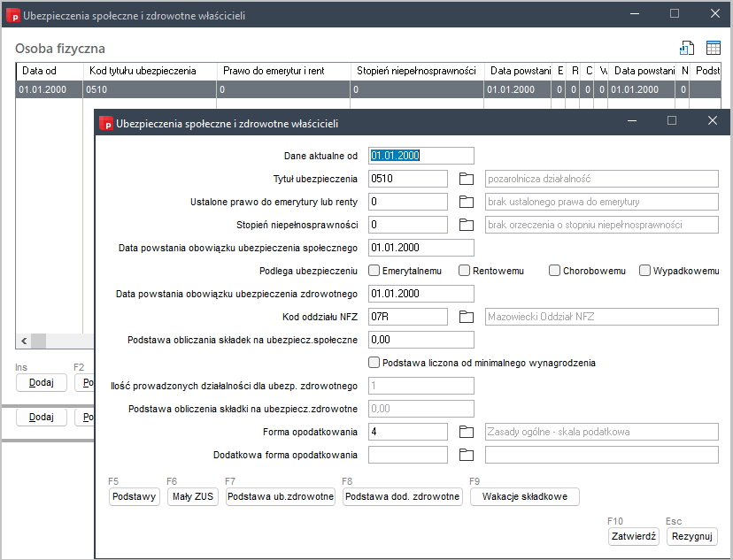The width and height of the screenshot is (733, 560).
Task: Cancel with the Rezygnuj button
Action: (692, 536)
